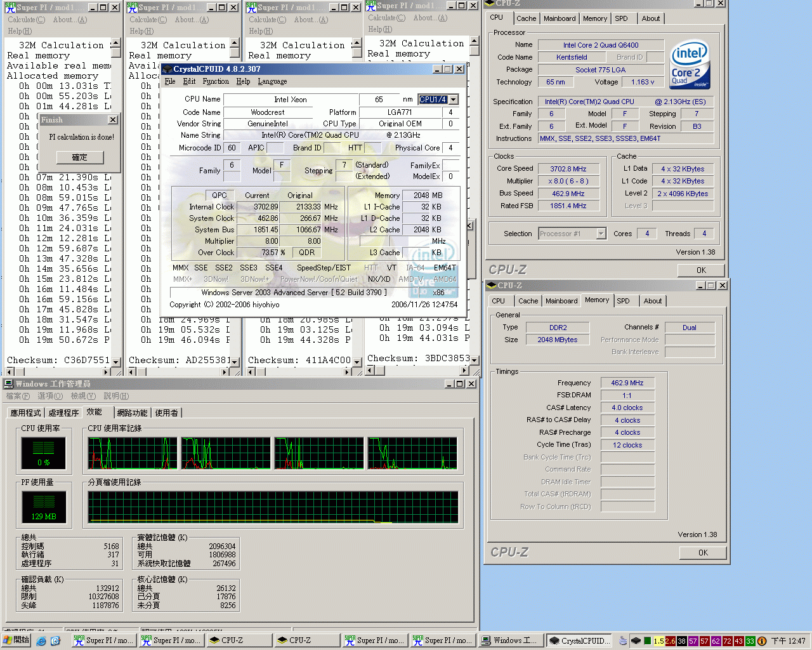812x650 pixels.
Task: Click the 72 temperature tray icon
Action: tap(727, 641)
